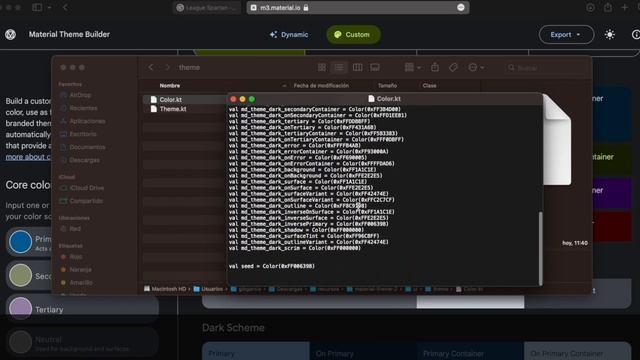Click the Neutral core color swatch
This screenshot has height=360, width=640.
point(20,342)
